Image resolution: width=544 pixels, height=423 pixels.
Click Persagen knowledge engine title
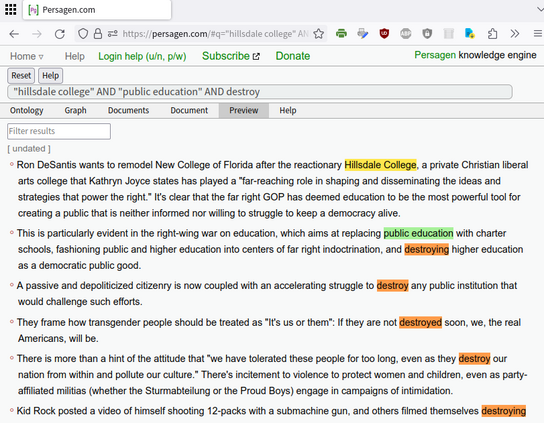coord(475,55)
